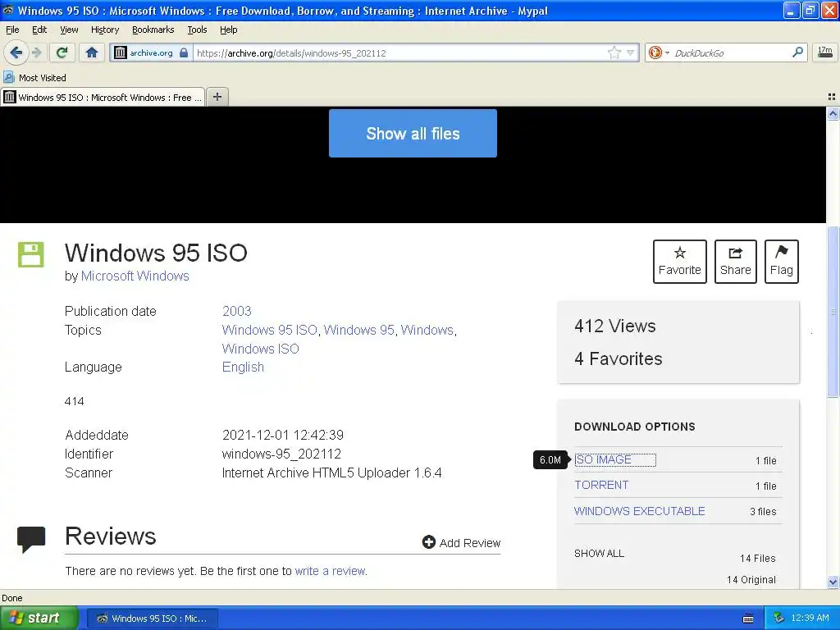This screenshot has height=630, width=840.
Task: Click the Reviews speech bubble icon
Action: click(x=31, y=540)
